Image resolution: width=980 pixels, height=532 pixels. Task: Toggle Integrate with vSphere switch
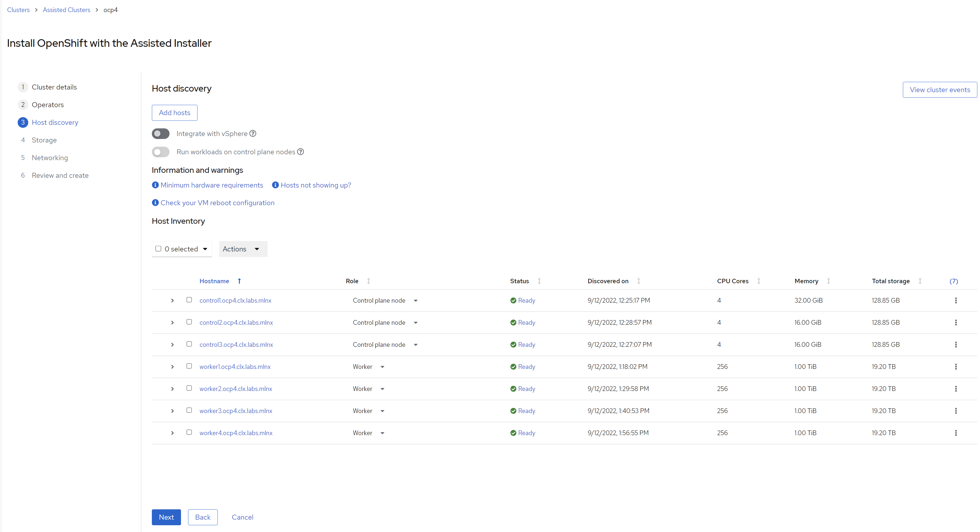click(x=161, y=134)
